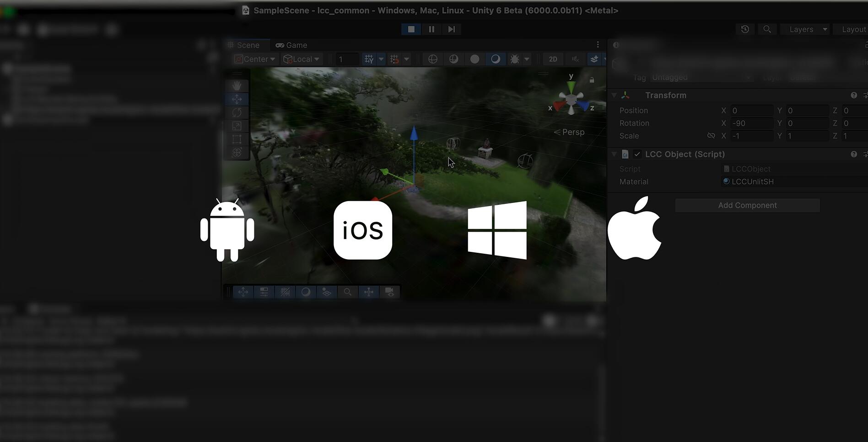
Task: Toggle View Options overlay icon
Action: pyautogui.click(x=327, y=292)
